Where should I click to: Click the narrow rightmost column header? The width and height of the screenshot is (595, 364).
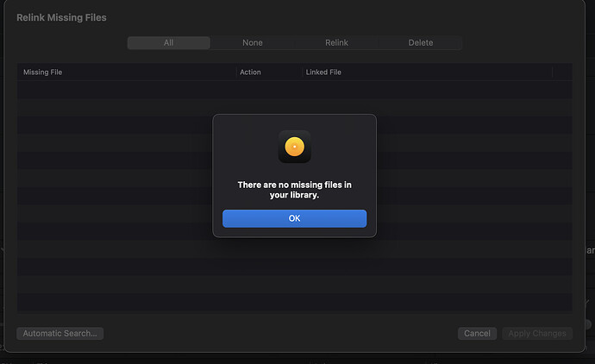tap(562, 72)
